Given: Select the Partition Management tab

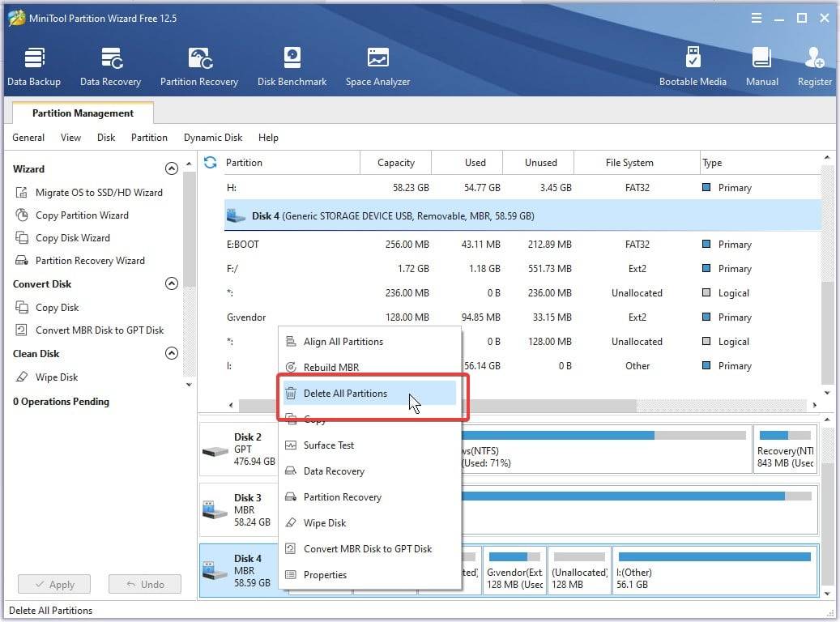Looking at the screenshot, I should coord(83,113).
